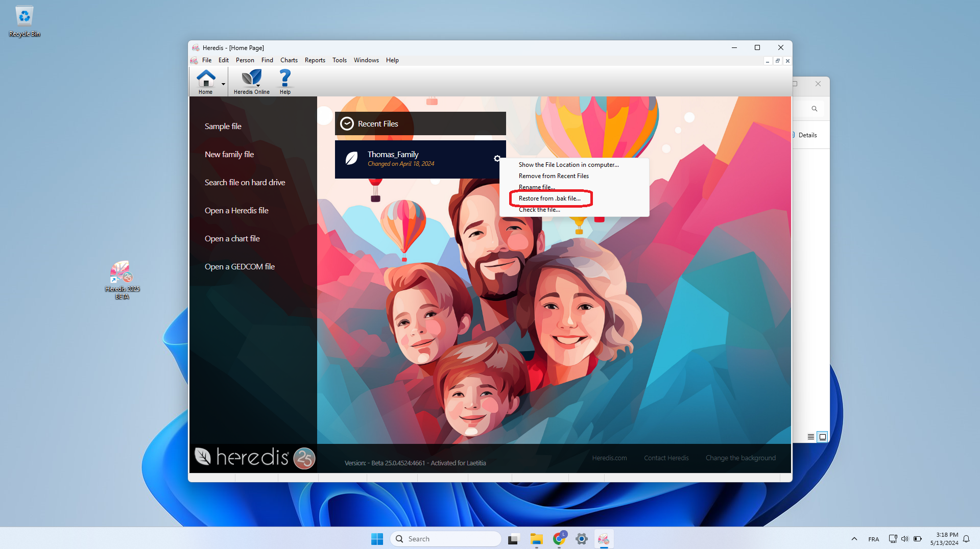Open the Windows menu
Screen dimensions: 980x549
[366, 60]
